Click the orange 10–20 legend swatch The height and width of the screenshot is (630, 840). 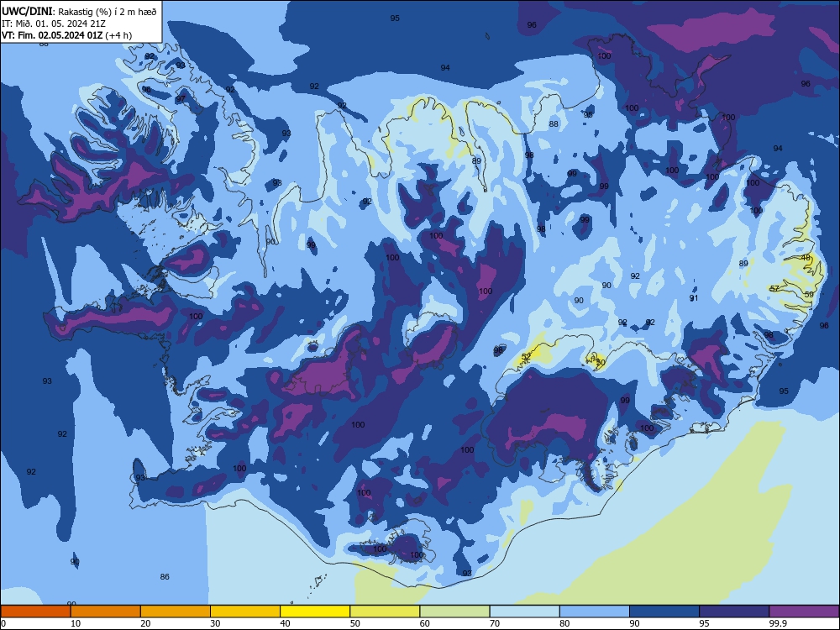[x=106, y=612]
